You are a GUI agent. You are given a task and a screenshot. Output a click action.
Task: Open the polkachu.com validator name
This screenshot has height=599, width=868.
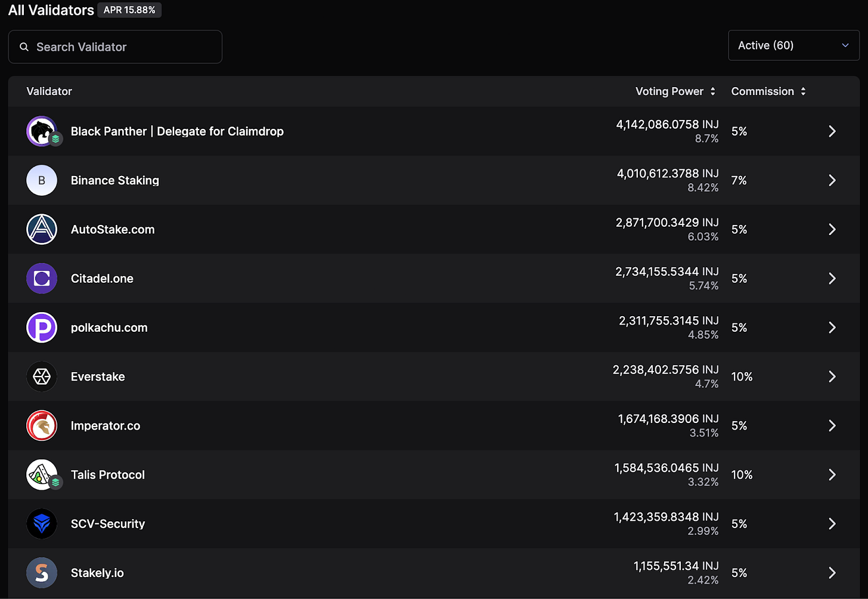click(x=109, y=328)
